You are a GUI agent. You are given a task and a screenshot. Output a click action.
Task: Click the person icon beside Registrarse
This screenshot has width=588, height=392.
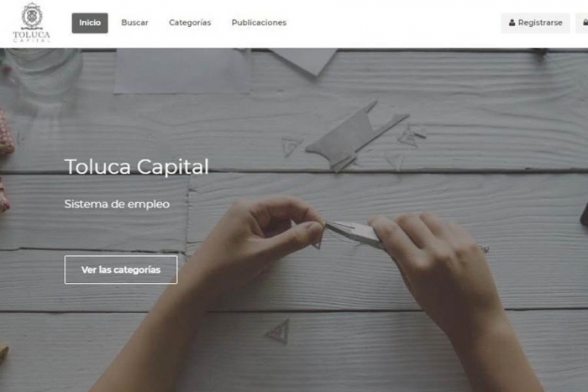click(x=512, y=23)
